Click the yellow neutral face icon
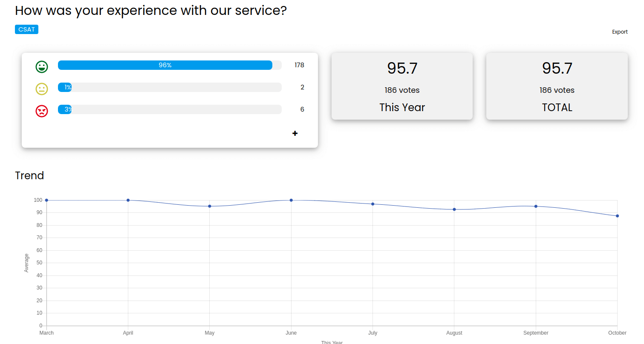Viewport: 644px width, 344px height. pos(41,89)
